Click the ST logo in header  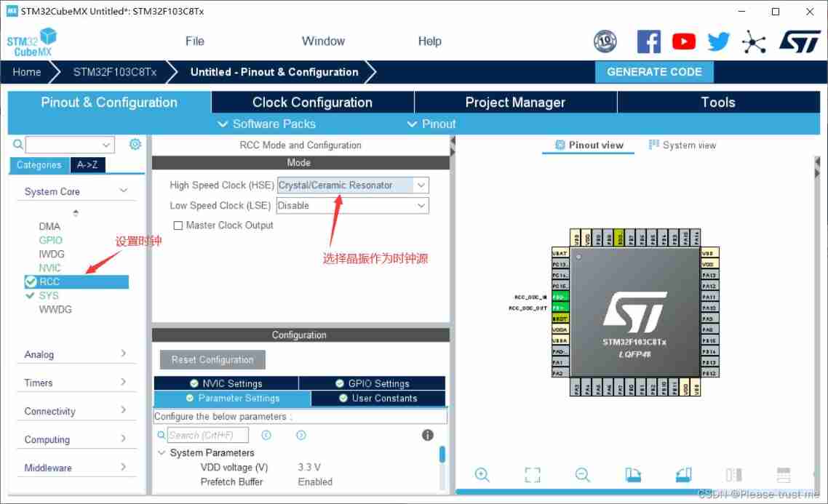(x=800, y=41)
